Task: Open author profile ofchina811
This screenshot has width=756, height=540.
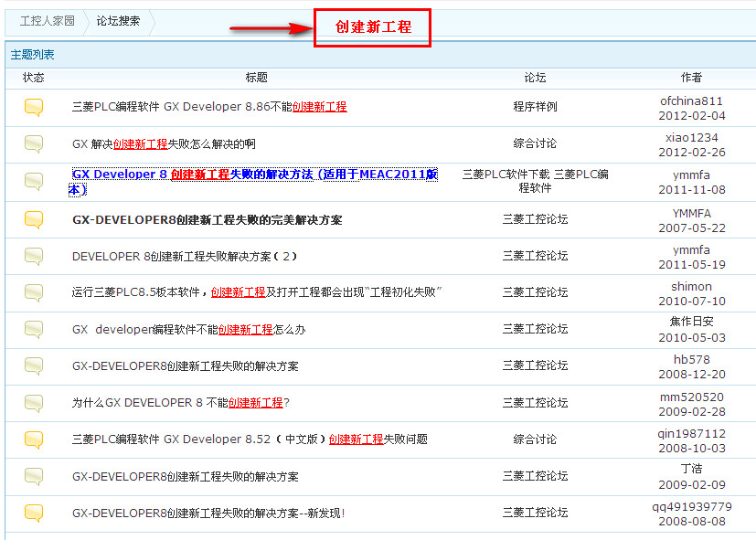Action: click(x=691, y=101)
